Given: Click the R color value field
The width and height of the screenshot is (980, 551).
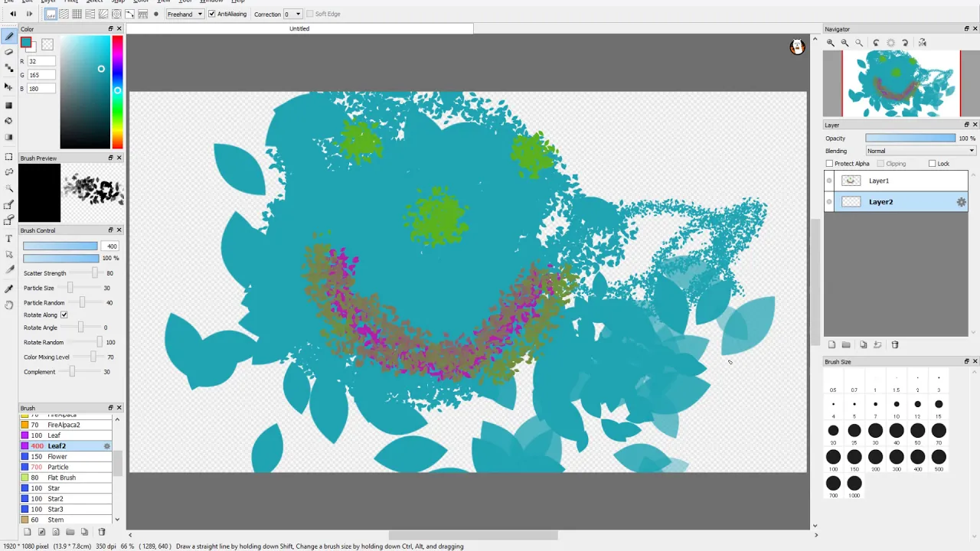Looking at the screenshot, I should [41, 61].
